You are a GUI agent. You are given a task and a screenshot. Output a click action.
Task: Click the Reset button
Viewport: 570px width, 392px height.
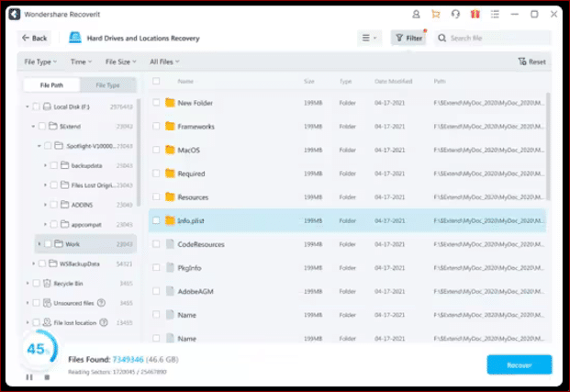tap(532, 62)
